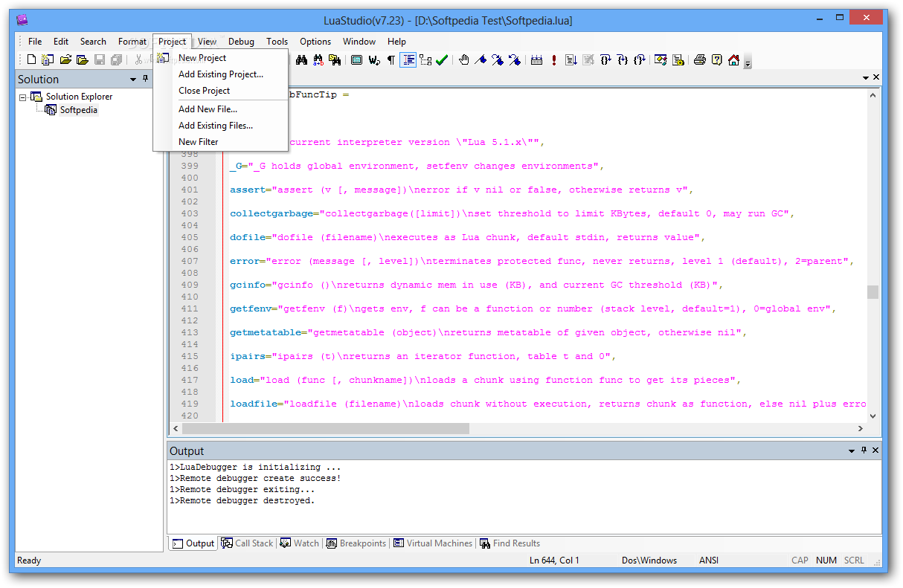This screenshot has width=903, height=588.
Task: Click the Step Out braces icon
Action: 640,60
